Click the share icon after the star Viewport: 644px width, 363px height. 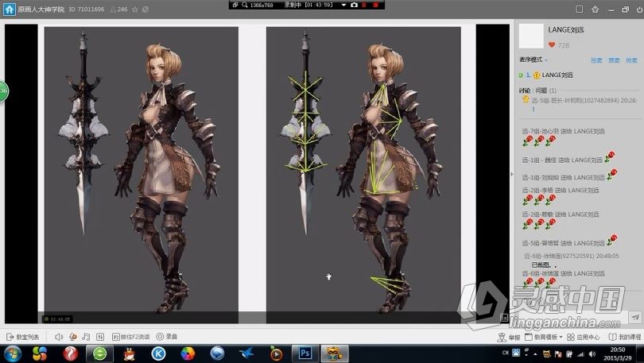tap(145, 10)
